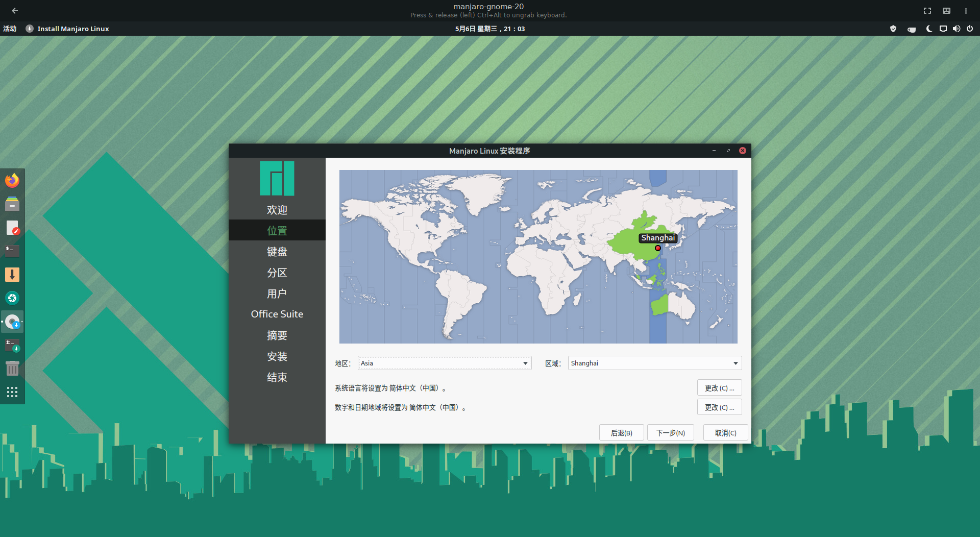Launch Firefox from the dock
Image resolution: width=980 pixels, height=537 pixels.
[x=12, y=180]
